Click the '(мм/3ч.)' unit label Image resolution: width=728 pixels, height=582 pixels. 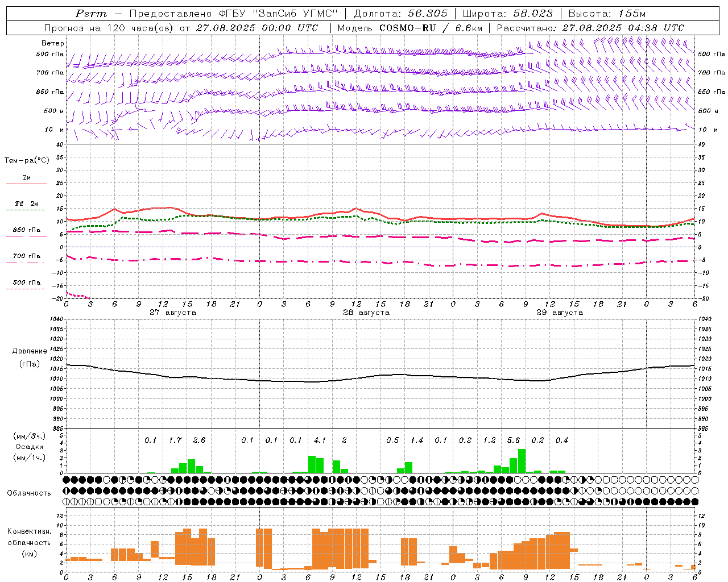point(29,436)
